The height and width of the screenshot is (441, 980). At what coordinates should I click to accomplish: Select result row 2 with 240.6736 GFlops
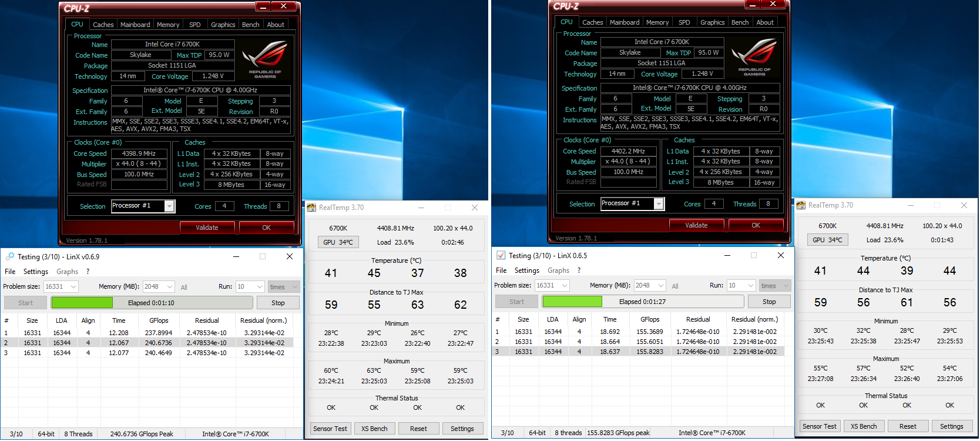pos(147,343)
